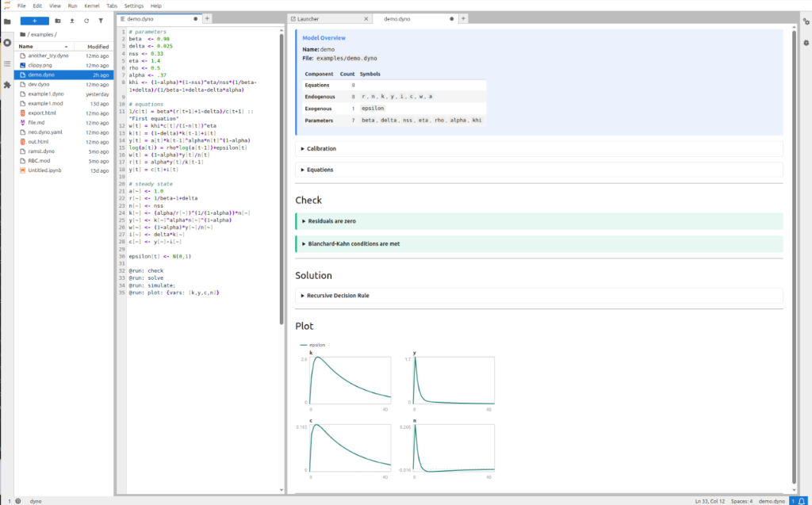
Task: Click the Jupyter logo icon
Action: click(x=6, y=6)
